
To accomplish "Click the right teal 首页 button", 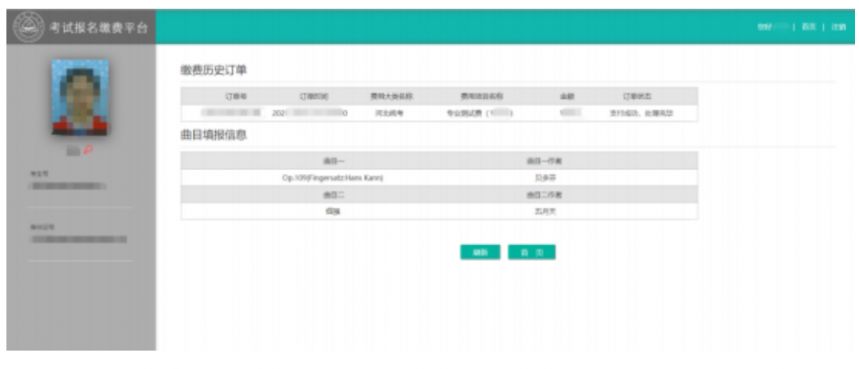I will pyautogui.click(x=531, y=252).
